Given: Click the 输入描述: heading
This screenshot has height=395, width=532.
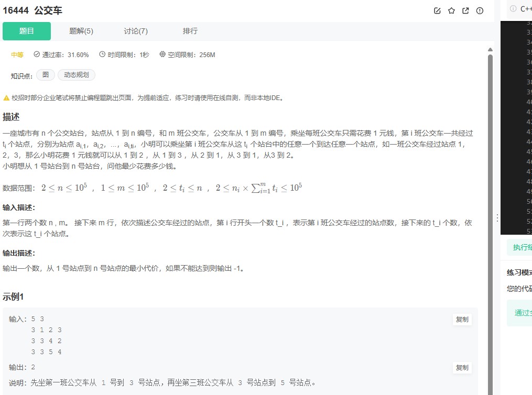Looking at the screenshot, I should (19, 207).
